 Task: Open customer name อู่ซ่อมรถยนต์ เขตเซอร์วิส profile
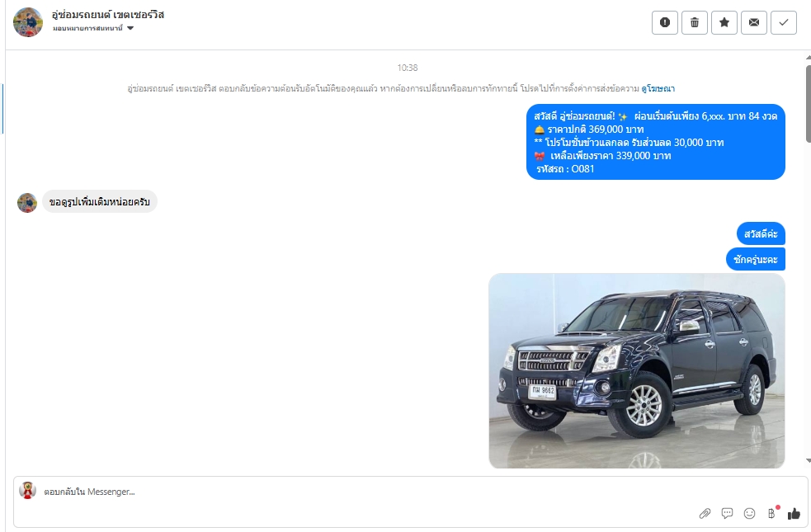pyautogui.click(x=108, y=15)
